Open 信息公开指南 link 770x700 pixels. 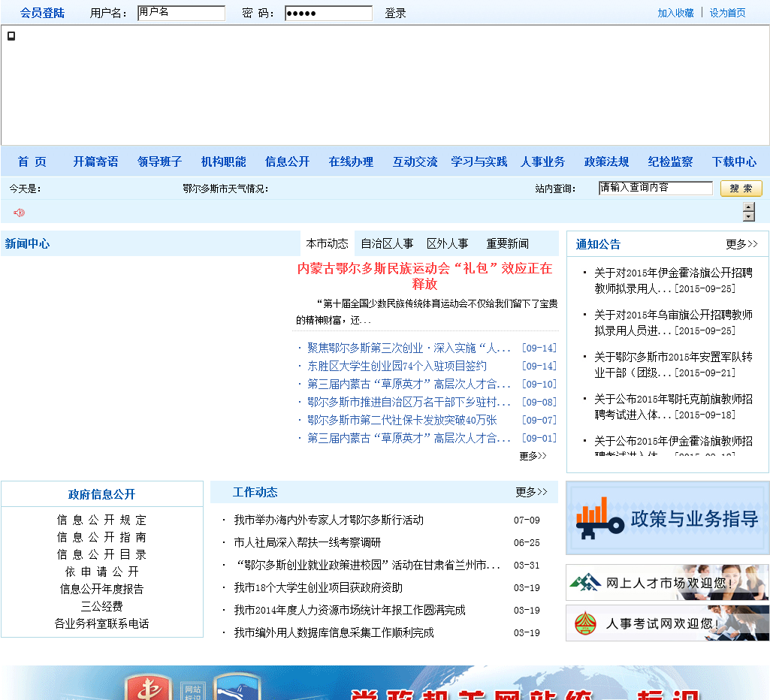101,537
